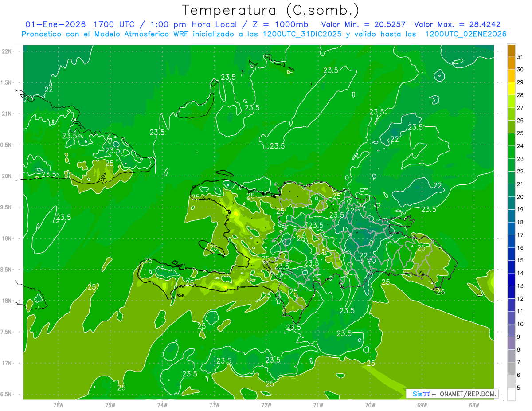Click the color scale tick label "15"
Image resolution: width=532 pixels, height=411 pixels.
520,261
